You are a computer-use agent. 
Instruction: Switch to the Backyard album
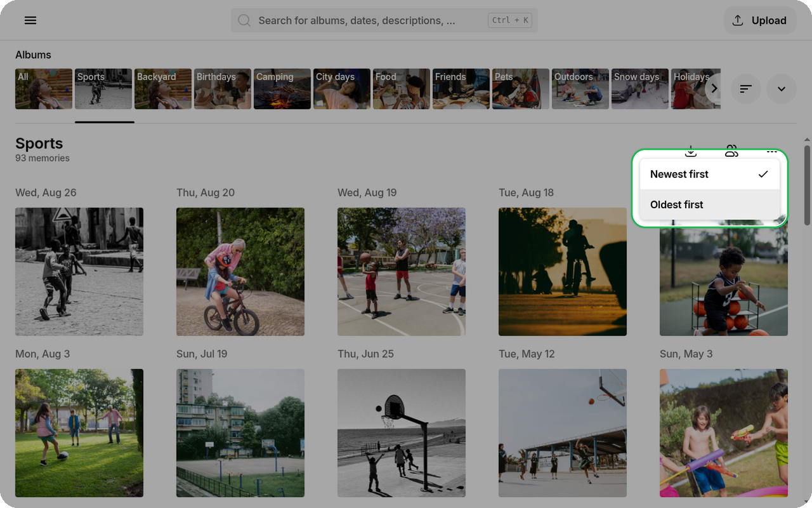tap(163, 89)
